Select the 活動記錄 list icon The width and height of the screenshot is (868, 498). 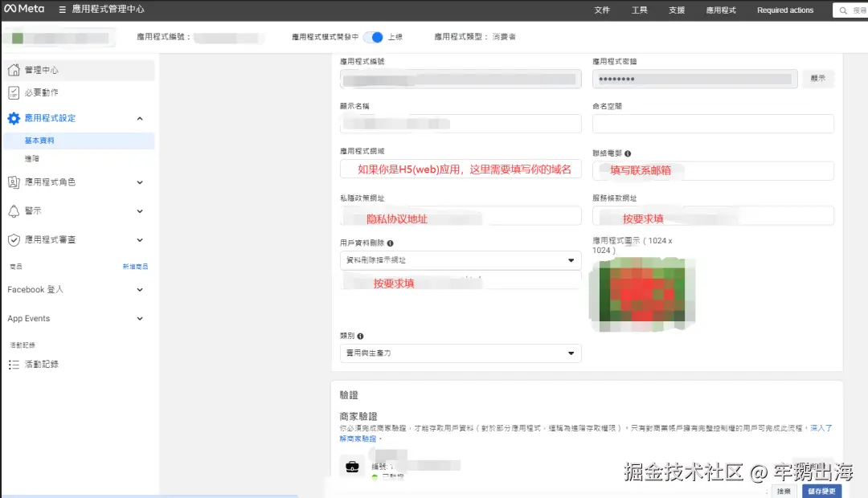(x=14, y=364)
